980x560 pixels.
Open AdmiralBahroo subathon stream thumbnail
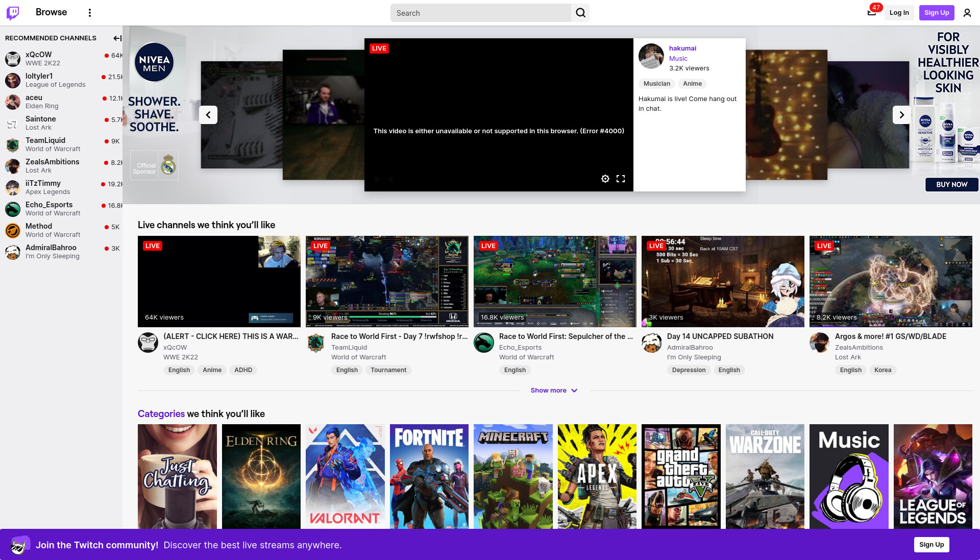point(723,281)
